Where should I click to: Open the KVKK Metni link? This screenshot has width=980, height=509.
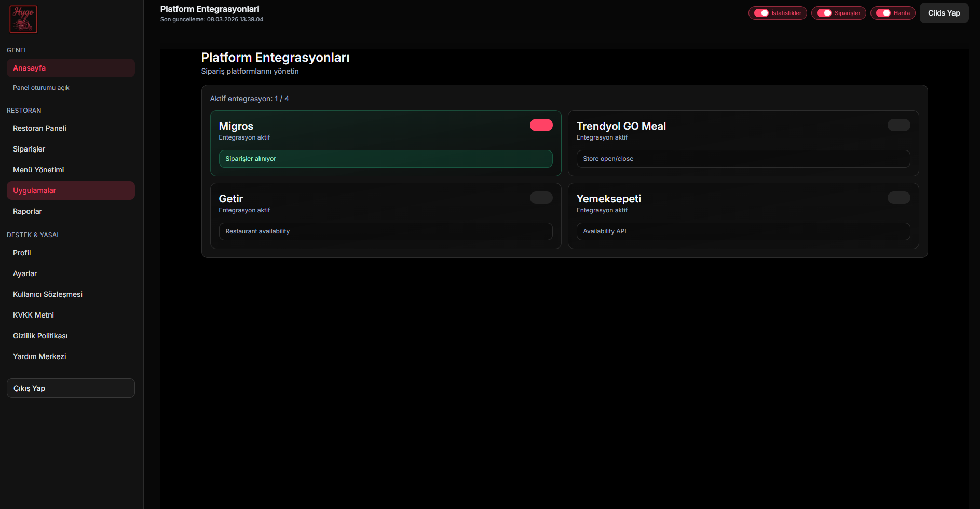tap(33, 315)
